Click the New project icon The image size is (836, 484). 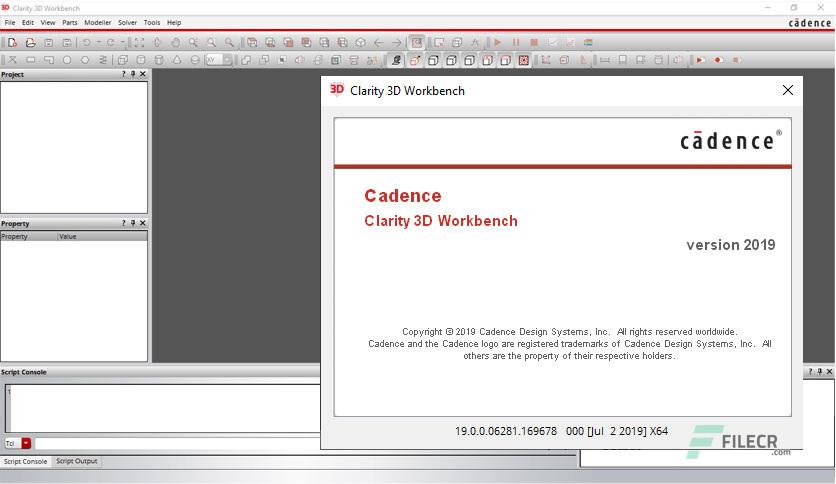[x=12, y=43]
